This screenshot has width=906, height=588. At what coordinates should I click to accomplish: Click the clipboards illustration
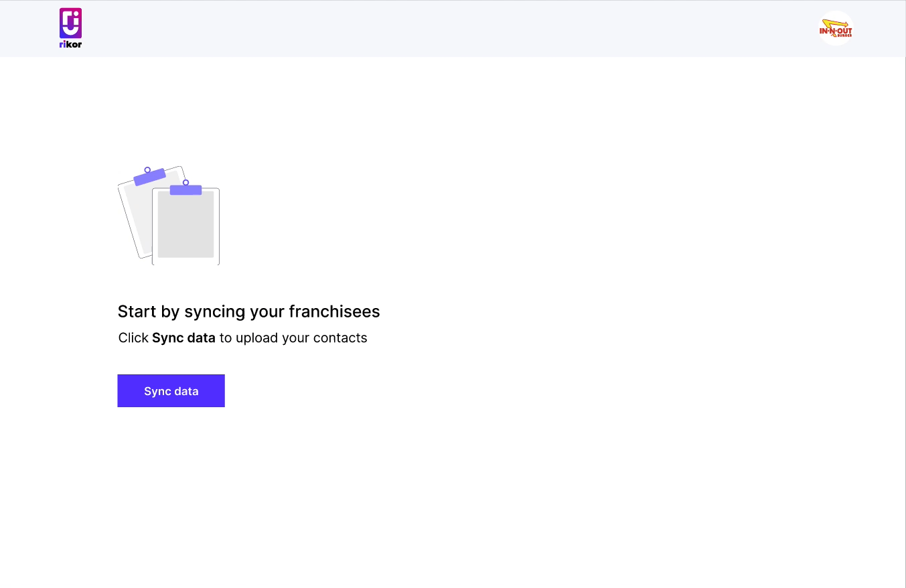169,216
